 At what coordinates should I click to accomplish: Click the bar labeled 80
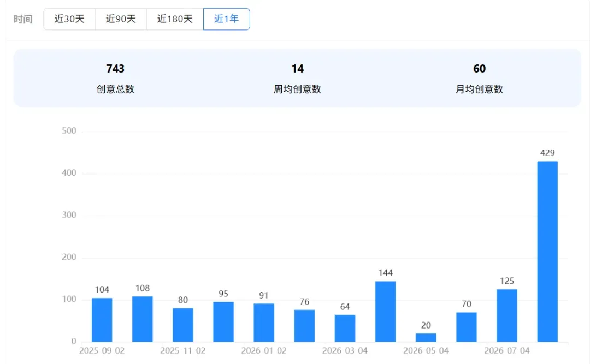[183, 325]
